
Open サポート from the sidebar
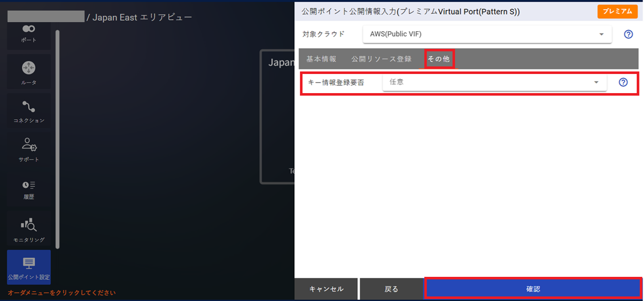click(x=28, y=149)
